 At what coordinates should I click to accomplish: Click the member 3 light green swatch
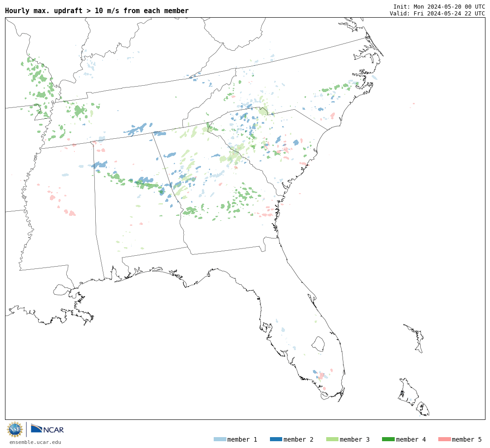[332, 439]
